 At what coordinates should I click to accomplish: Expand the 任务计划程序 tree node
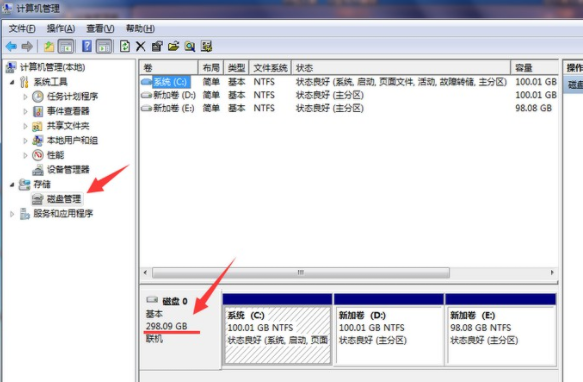click(x=25, y=97)
